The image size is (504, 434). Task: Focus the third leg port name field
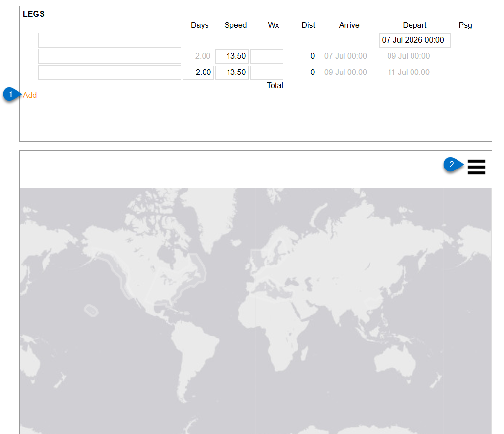[109, 72]
